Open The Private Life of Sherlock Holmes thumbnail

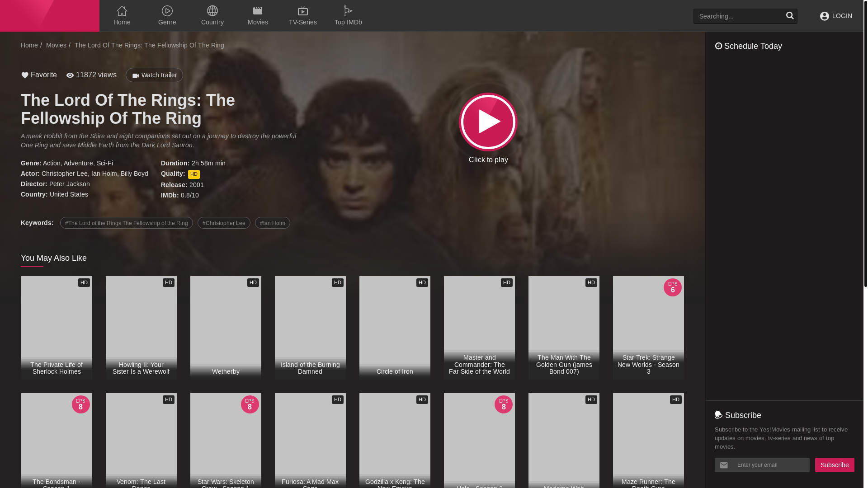click(x=57, y=328)
